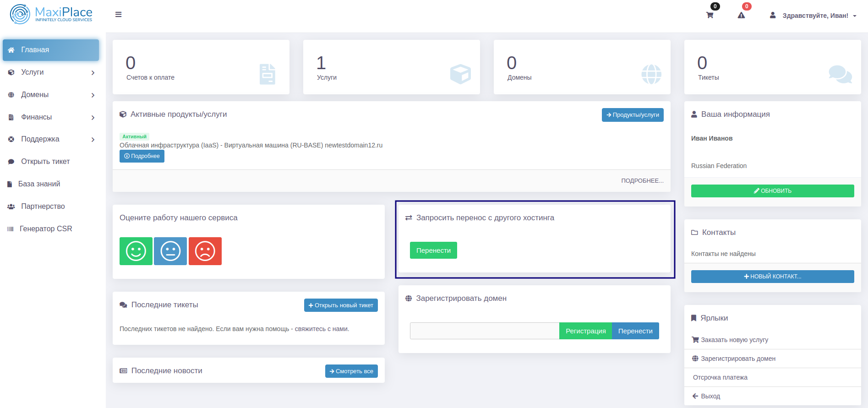Click blue Перенести button beside Регистрация
The height and width of the screenshot is (408, 868).
(635, 331)
